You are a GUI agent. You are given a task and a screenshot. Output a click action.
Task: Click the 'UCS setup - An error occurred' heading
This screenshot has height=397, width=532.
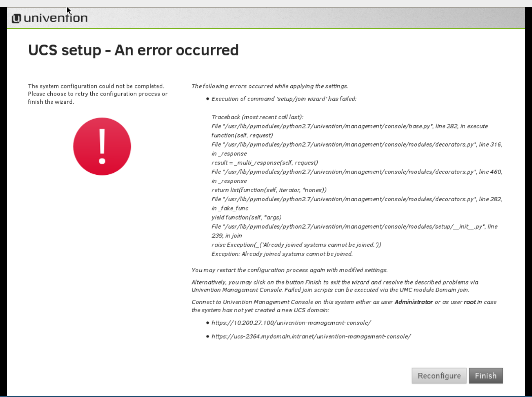pos(133,50)
